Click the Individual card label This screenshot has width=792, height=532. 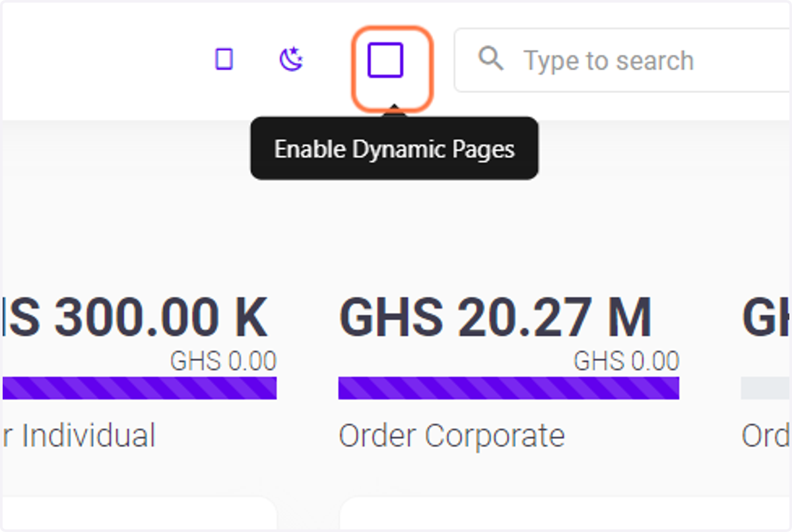point(79,436)
